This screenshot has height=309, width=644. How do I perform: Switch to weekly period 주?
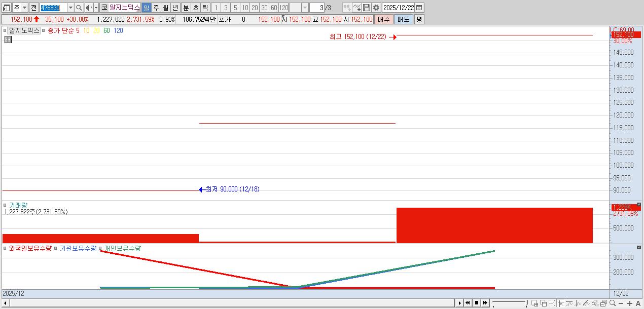click(x=156, y=8)
